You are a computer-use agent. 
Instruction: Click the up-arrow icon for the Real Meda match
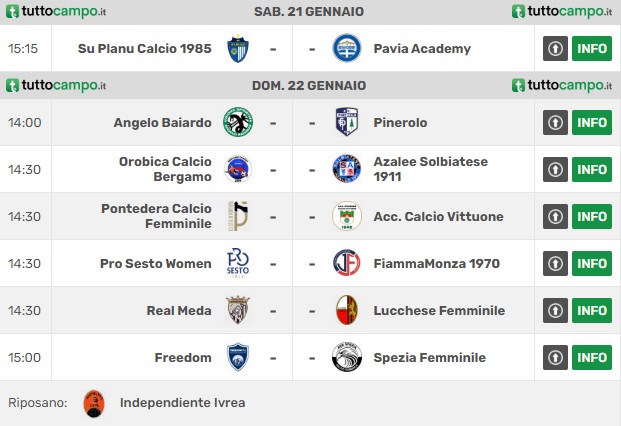pyautogui.click(x=555, y=310)
